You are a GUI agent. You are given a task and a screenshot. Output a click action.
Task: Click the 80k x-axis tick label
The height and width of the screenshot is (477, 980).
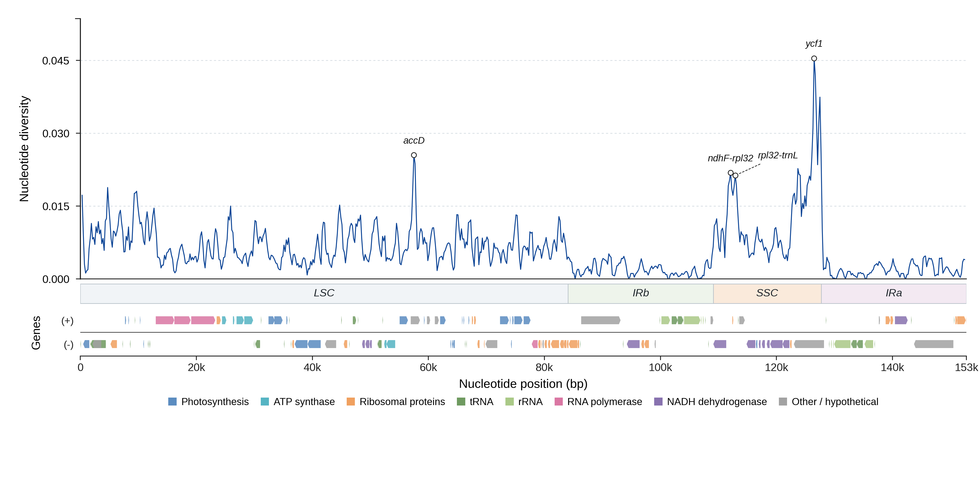coord(544,367)
